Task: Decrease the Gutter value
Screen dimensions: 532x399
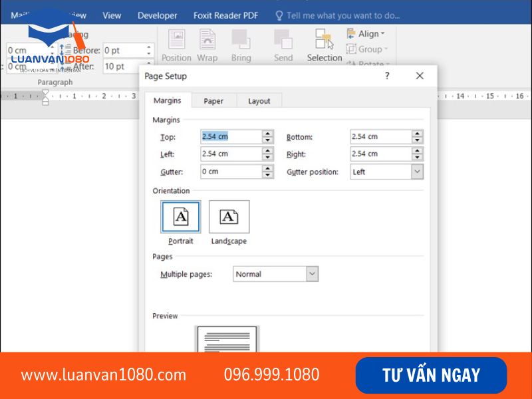Action: (x=268, y=175)
